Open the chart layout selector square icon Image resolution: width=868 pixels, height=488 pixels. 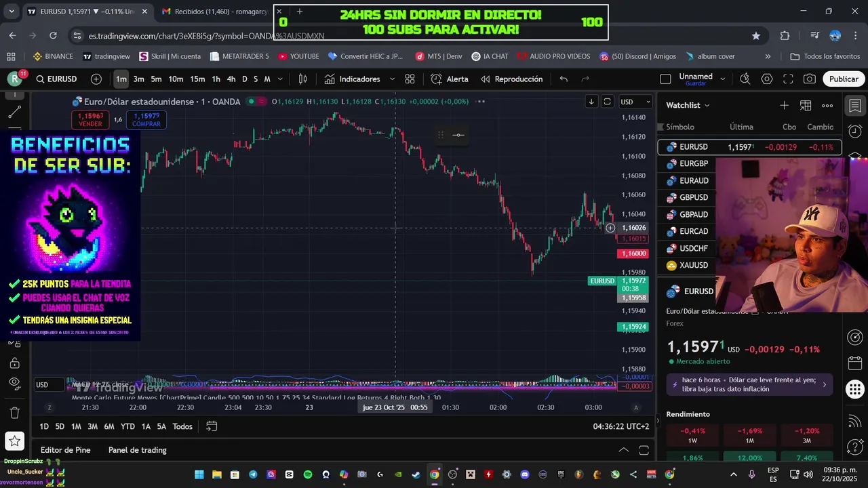665,79
